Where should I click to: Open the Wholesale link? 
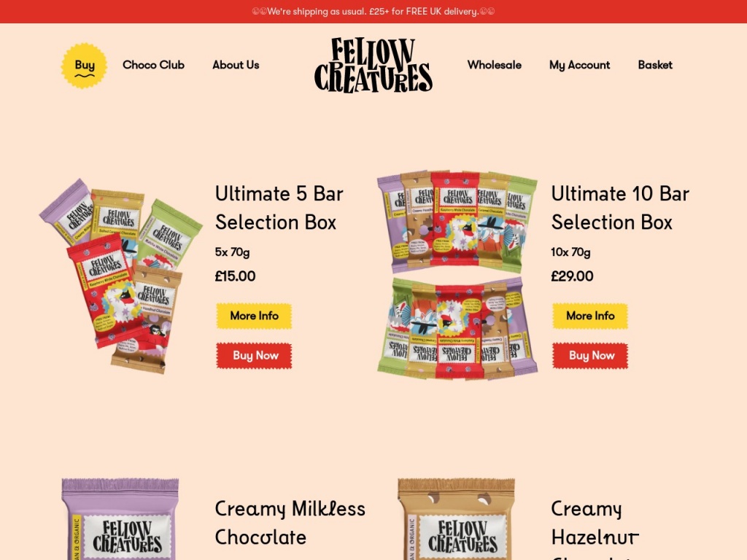click(495, 65)
